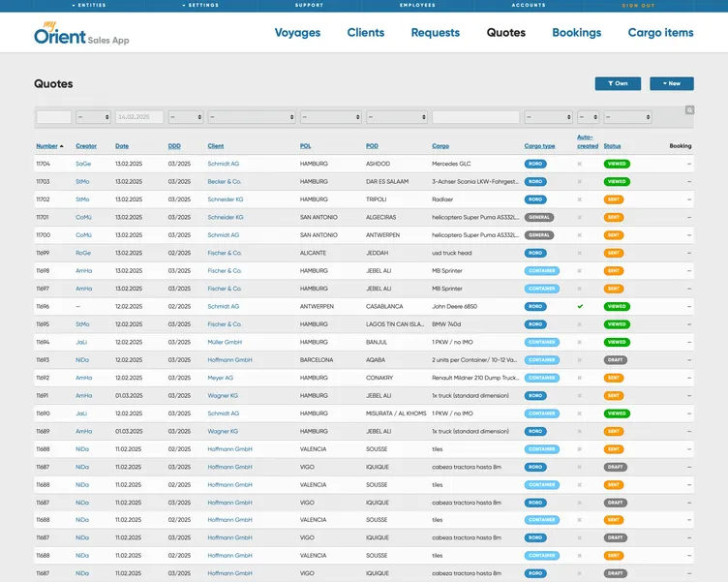Select cargo text 'John Deere 6850'
The image size is (728, 582).
point(455,307)
